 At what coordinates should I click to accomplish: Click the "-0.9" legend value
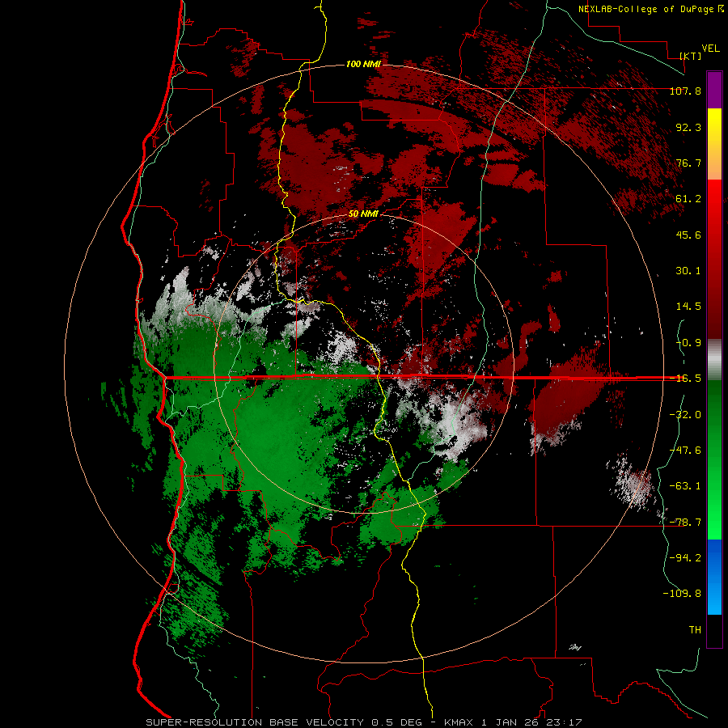coord(688,343)
